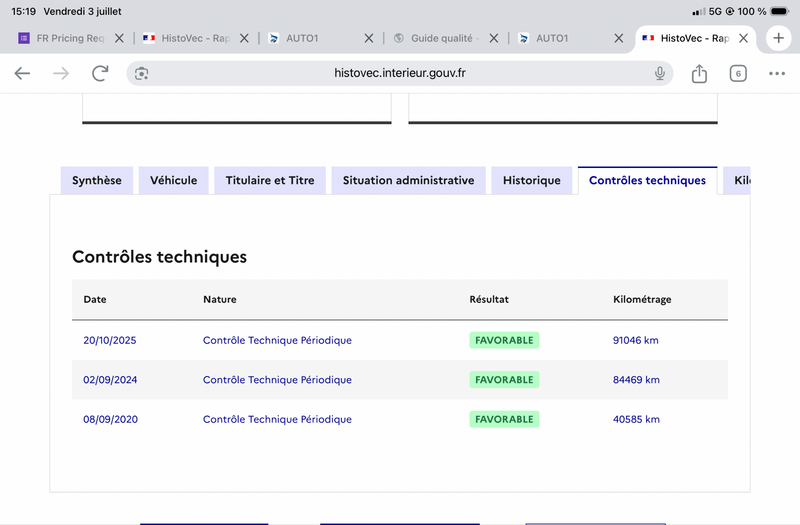Click the Kilométrage column header

click(642, 299)
